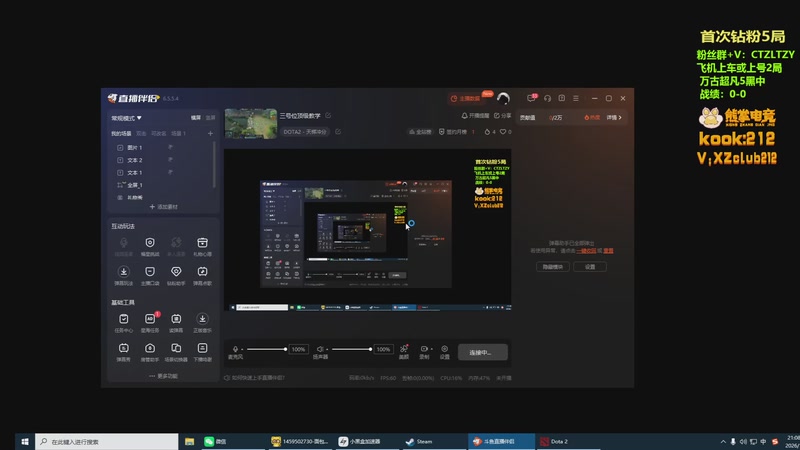This screenshot has height=450, width=800.
Task: Add a new scene with plus icon
Action: pyautogui.click(x=210, y=133)
